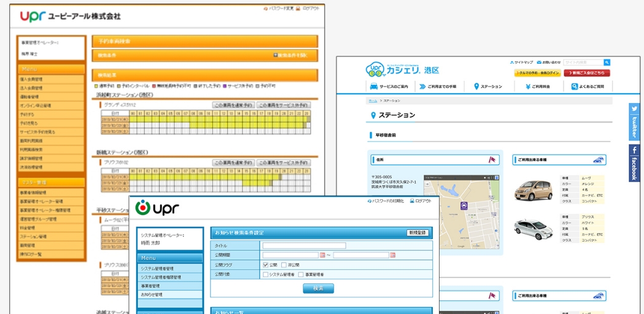Open お知らせ管理 in blue menu
Viewport: 644px width, 314px height.
tap(170, 295)
